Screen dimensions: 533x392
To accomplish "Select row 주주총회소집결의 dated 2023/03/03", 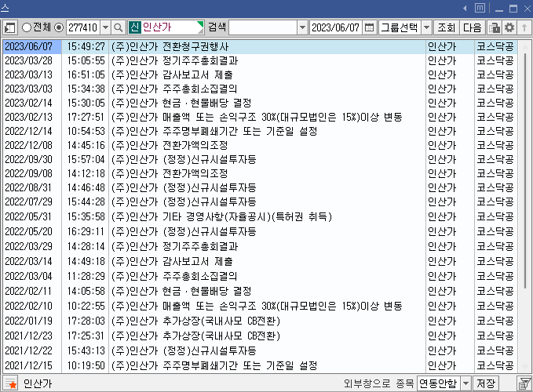I will pyautogui.click(x=260, y=89).
